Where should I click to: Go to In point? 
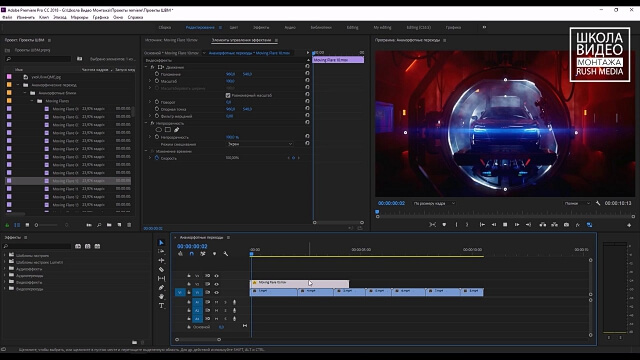click(x=482, y=224)
